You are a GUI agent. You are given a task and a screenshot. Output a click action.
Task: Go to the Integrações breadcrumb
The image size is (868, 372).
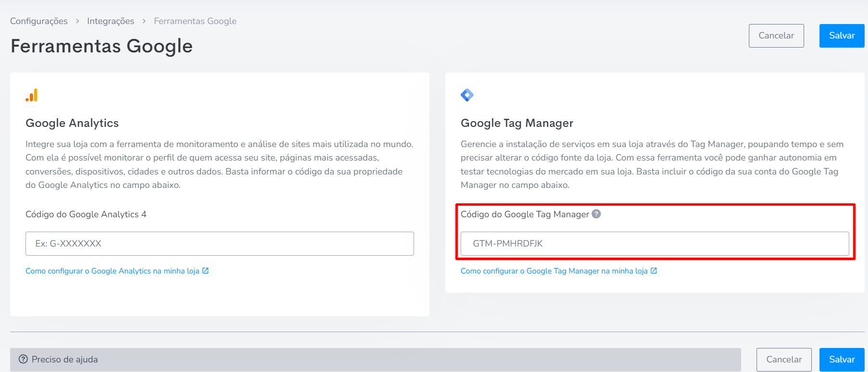110,21
